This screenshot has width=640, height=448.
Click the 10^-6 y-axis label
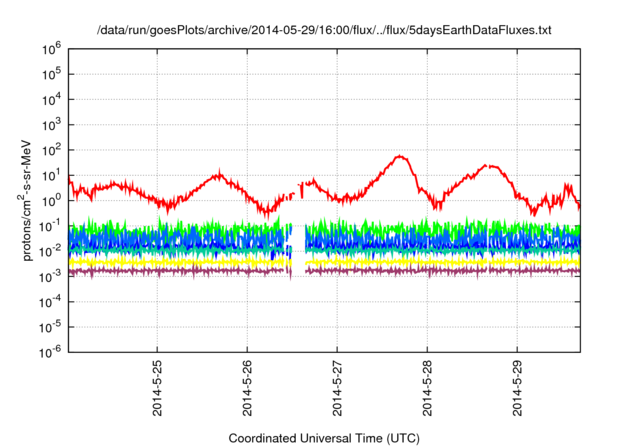click(x=51, y=353)
